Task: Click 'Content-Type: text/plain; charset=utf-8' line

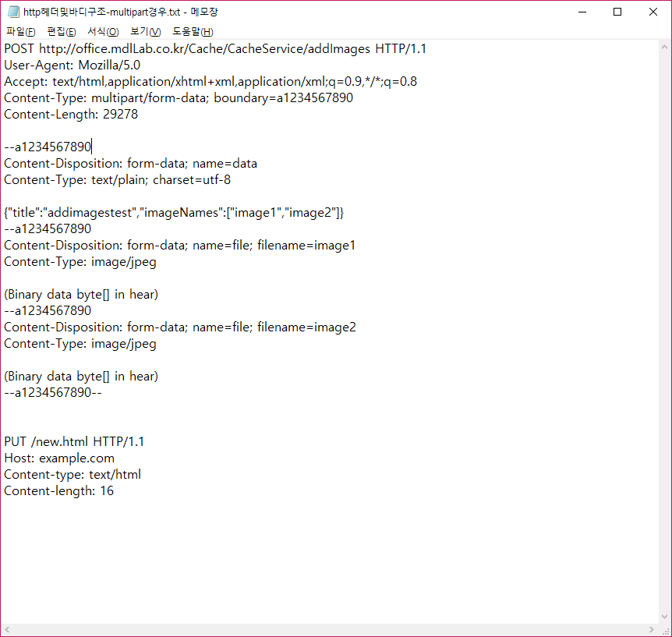Action: coord(117,179)
